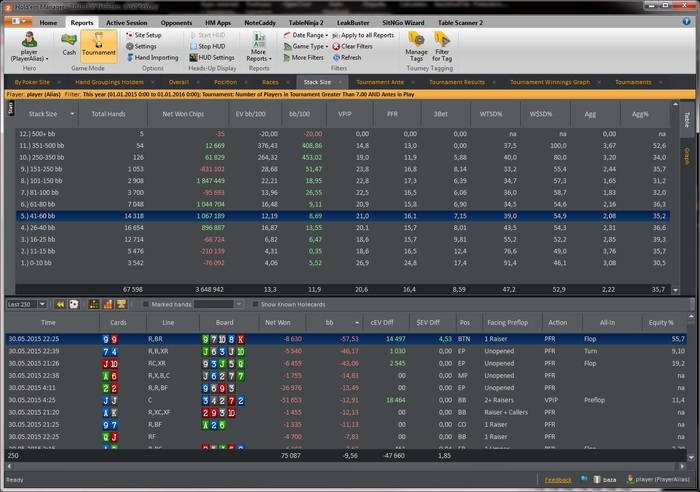Toggle the Marked hands checkbox
700x492 pixels.
pos(146,304)
